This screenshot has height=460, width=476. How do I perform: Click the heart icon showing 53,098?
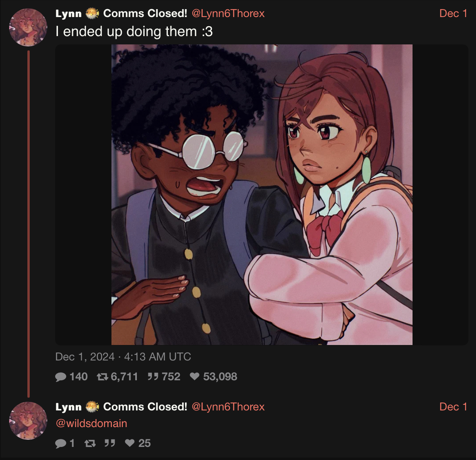194,376
